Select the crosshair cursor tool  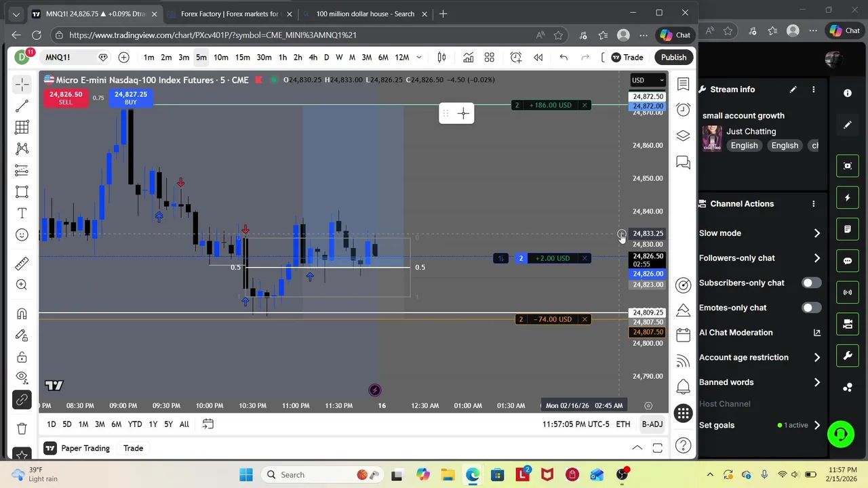point(22,84)
